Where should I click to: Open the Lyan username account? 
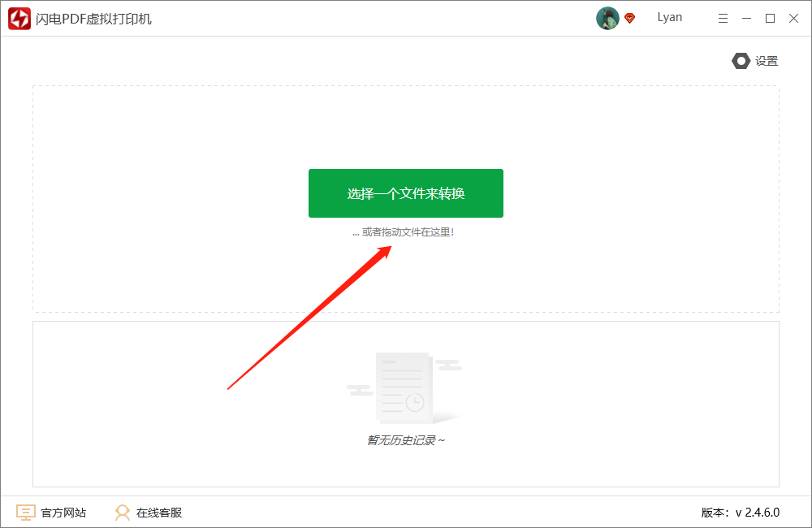click(670, 18)
